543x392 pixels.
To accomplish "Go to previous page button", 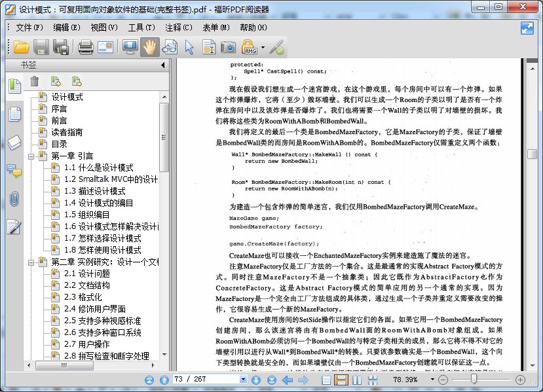I will (x=164, y=380).
